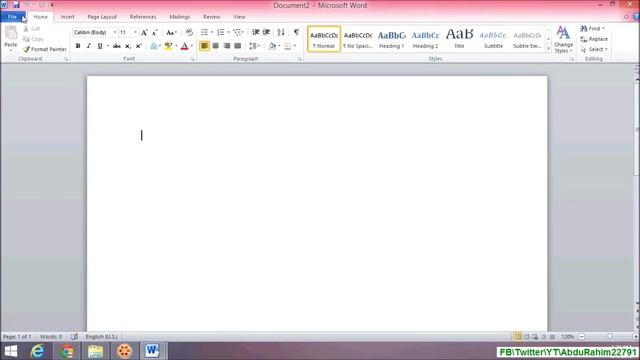Switch to Print Layout view
Image resolution: width=640 pixels, height=360 pixels.
[518, 337]
